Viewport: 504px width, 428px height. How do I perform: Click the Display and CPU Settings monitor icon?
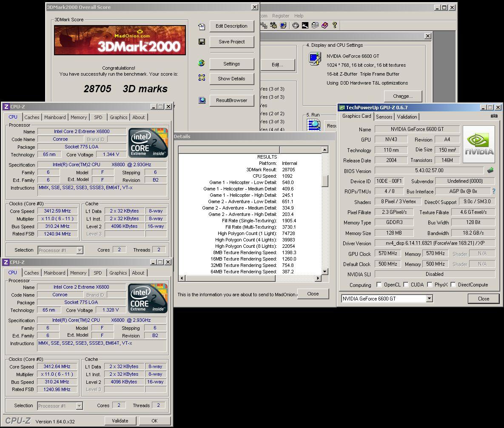pos(315,59)
